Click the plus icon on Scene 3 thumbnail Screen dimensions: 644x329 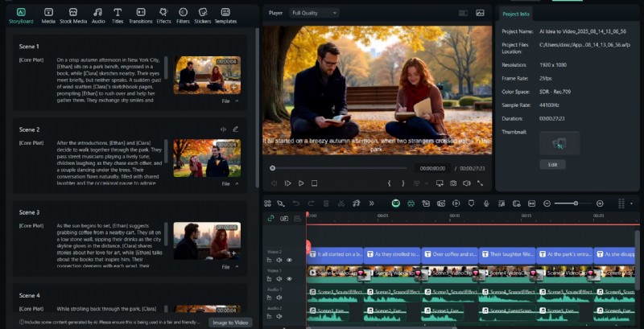coord(233,253)
